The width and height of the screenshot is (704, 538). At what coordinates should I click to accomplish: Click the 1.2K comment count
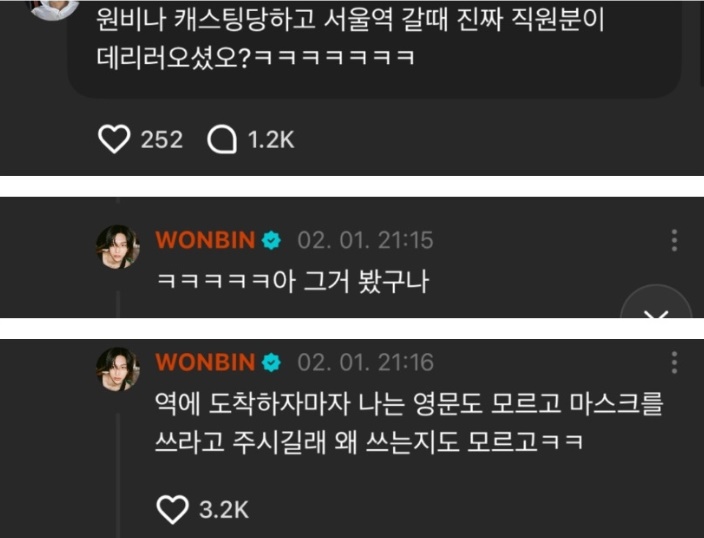(x=271, y=140)
